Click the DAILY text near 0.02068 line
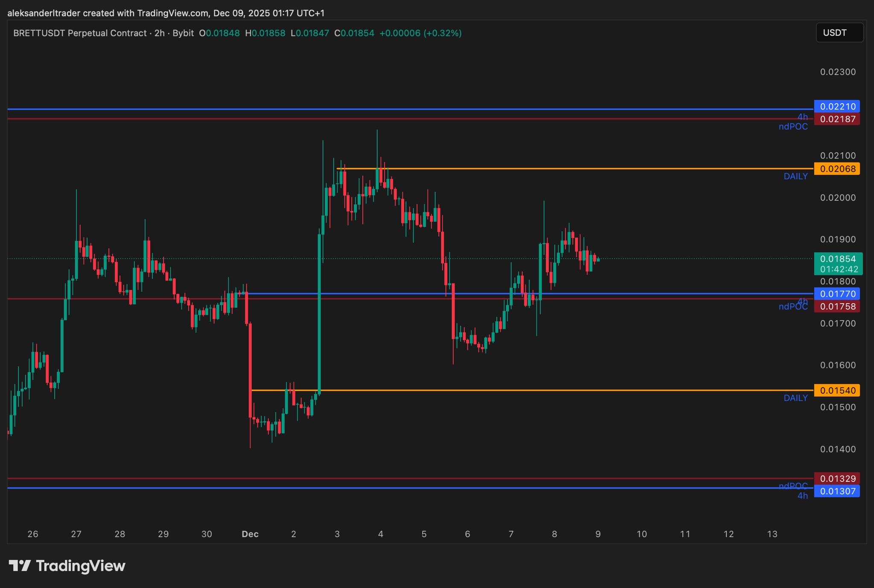Screen dimensions: 874x588 tap(795, 177)
